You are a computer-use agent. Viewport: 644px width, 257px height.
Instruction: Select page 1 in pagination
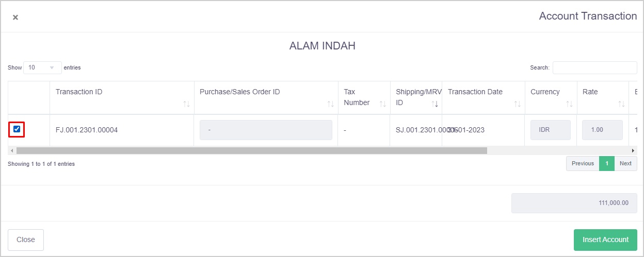607,163
